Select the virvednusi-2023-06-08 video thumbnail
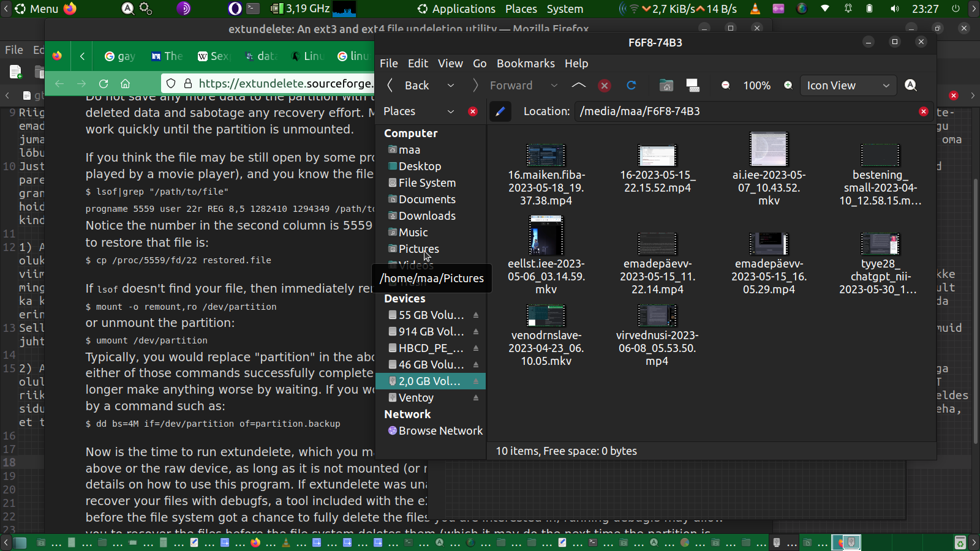 coord(657,316)
